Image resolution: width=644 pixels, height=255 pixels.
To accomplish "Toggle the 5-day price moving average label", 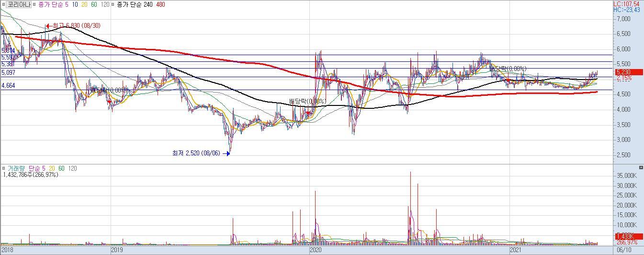I will (66, 5).
